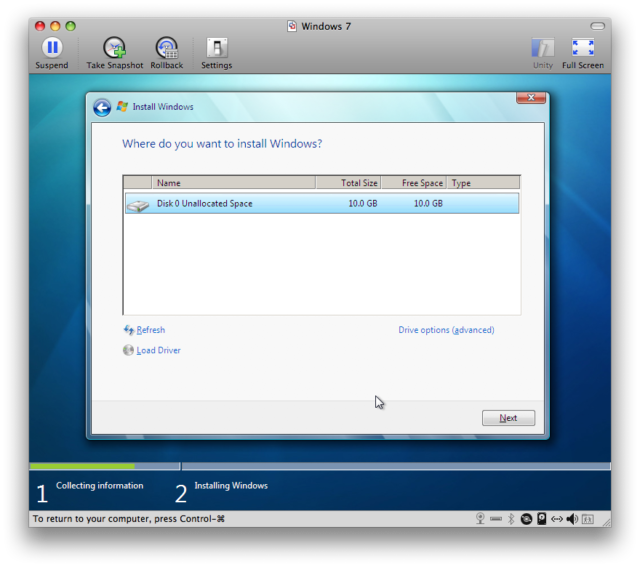Go back with the blue arrow button
The width and height of the screenshot is (640, 567).
(102, 108)
